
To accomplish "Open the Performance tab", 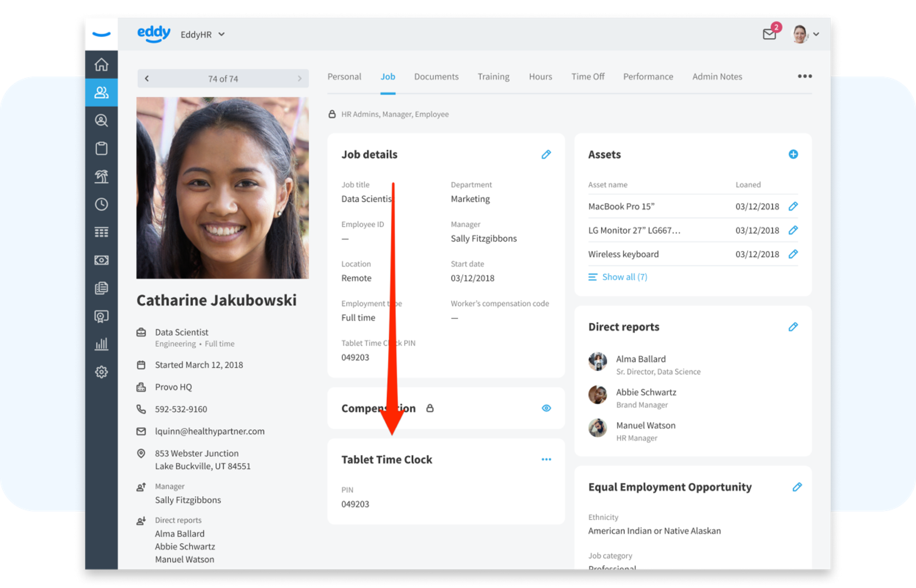I will pyautogui.click(x=648, y=77).
